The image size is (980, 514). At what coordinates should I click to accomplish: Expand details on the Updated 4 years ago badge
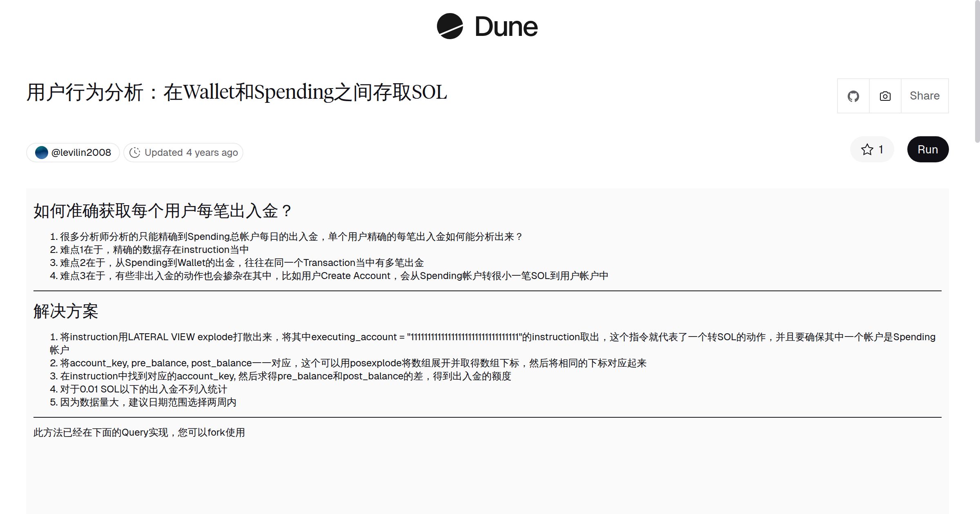(183, 152)
